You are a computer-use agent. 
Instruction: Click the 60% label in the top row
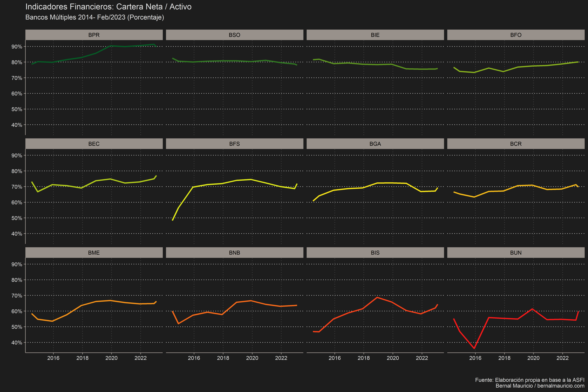17,93
